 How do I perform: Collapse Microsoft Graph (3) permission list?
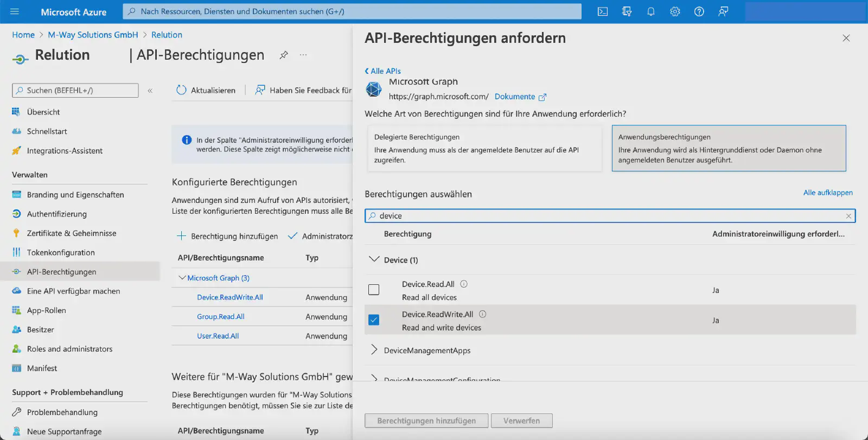click(x=182, y=278)
